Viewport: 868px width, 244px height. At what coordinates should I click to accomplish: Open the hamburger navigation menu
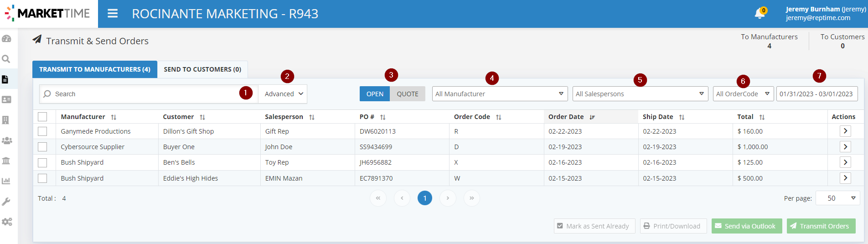coord(113,14)
